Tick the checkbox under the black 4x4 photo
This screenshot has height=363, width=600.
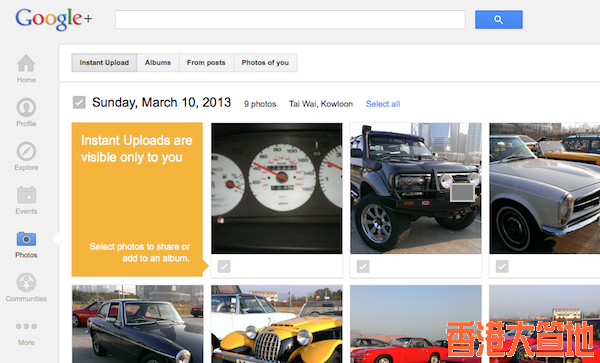363,266
